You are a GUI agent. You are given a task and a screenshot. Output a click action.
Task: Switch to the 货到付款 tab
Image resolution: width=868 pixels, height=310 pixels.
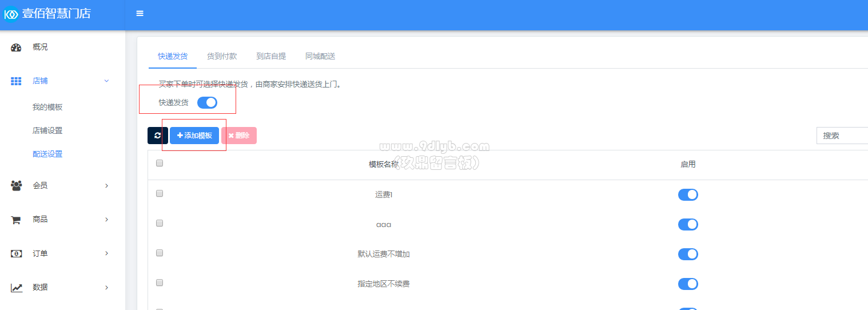tap(222, 56)
